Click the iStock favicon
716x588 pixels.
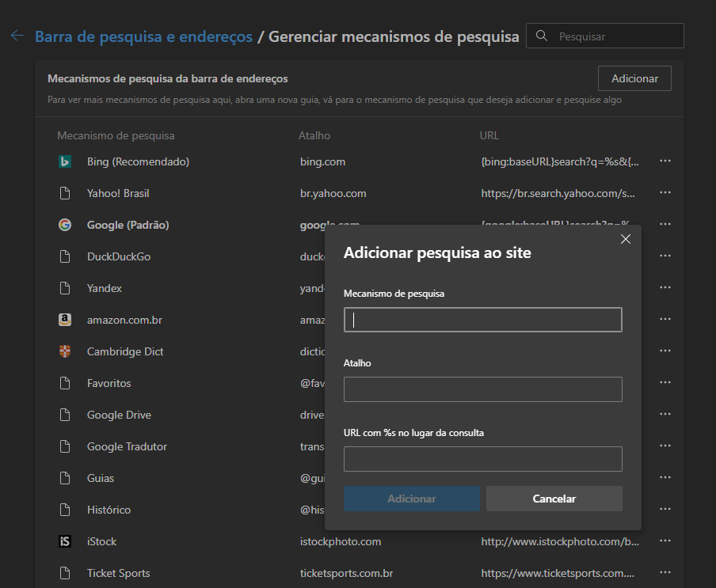tap(65, 541)
